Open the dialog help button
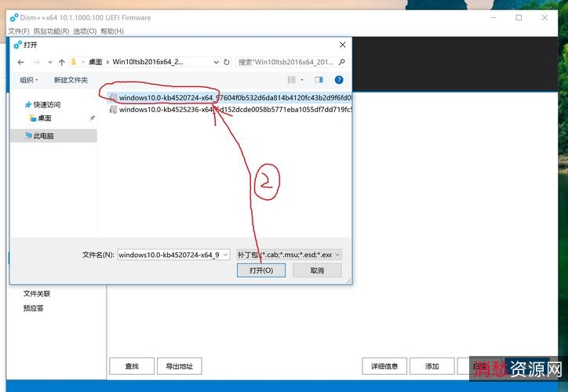Image resolution: width=568 pixels, height=392 pixels. (339, 80)
